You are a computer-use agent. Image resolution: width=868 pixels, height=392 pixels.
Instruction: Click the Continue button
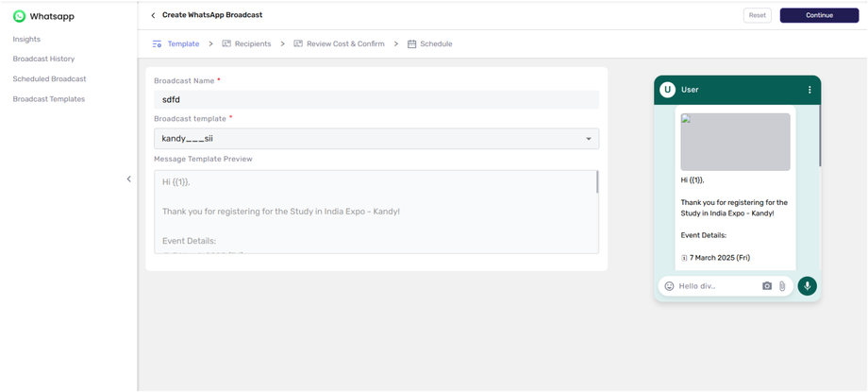819,15
